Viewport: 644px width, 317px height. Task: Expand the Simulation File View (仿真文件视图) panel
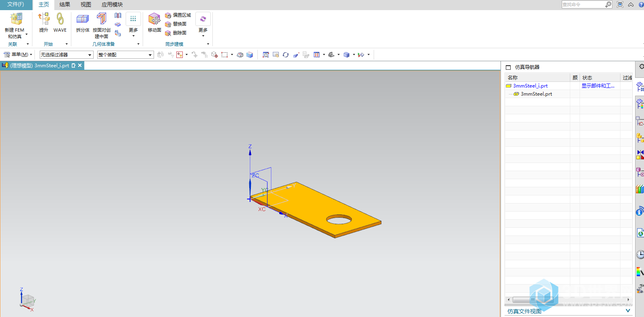628,311
